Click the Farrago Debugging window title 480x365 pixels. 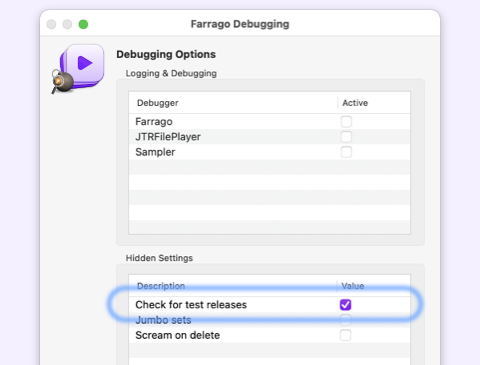[240, 24]
